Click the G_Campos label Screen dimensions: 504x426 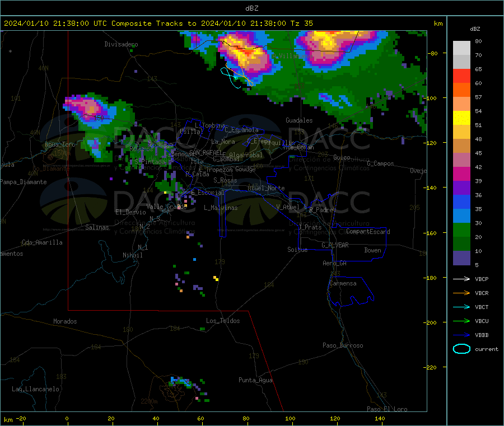(x=381, y=163)
